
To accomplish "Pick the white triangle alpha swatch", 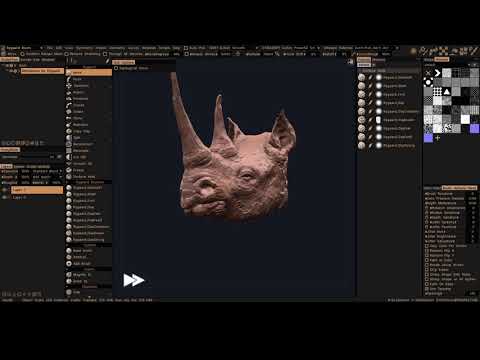I will (447, 91).
